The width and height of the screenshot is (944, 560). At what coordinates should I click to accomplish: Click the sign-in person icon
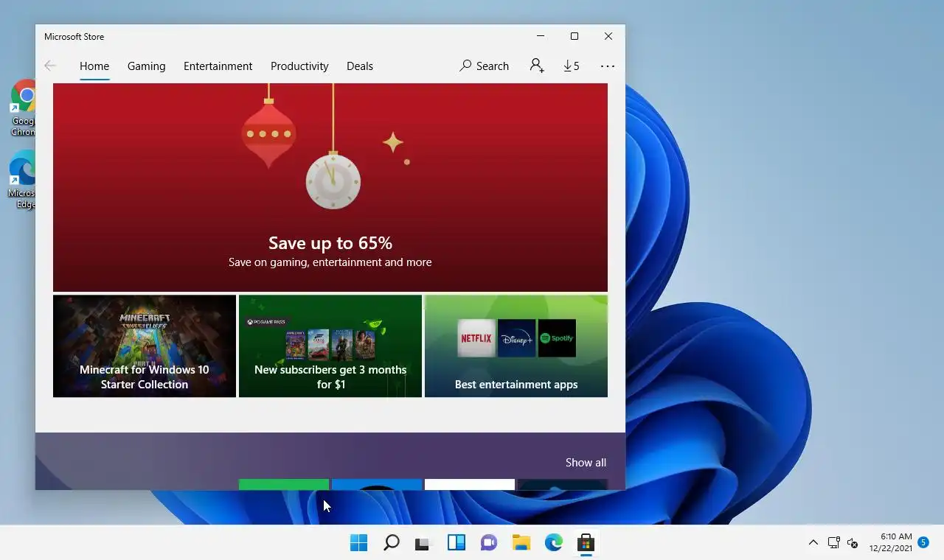tap(537, 66)
